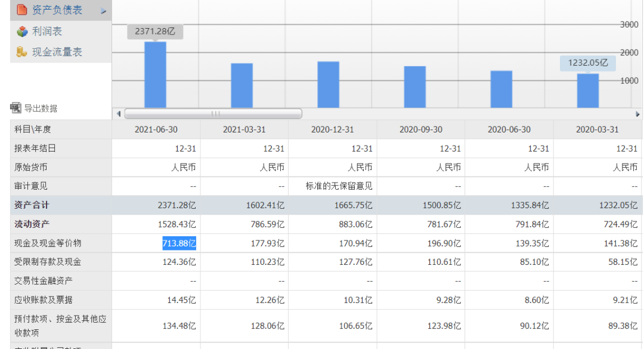Click the chart scroll right arrow
The width and height of the screenshot is (644, 349).
point(637,114)
